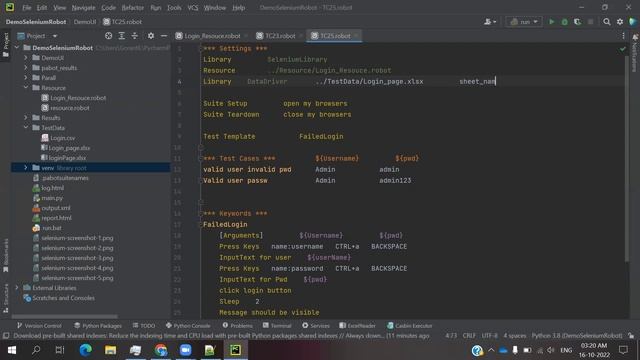Click the Windows Start button
The height and width of the screenshot is (360, 640).
11,350
